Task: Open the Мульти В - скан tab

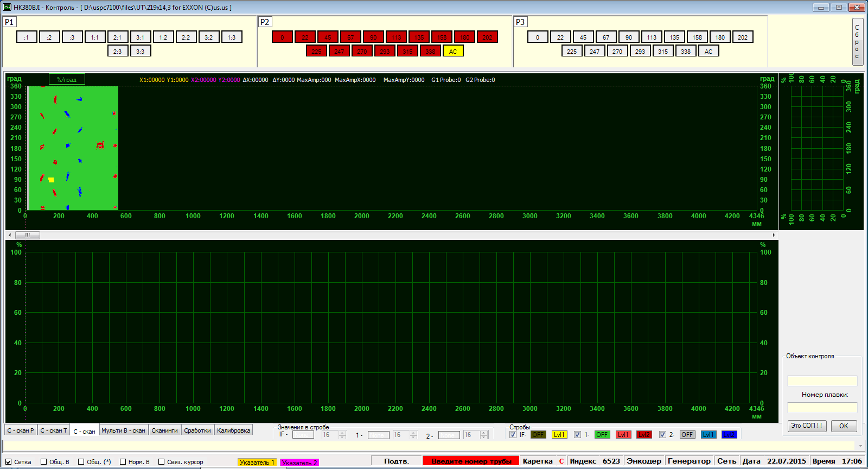Action: pos(124,430)
